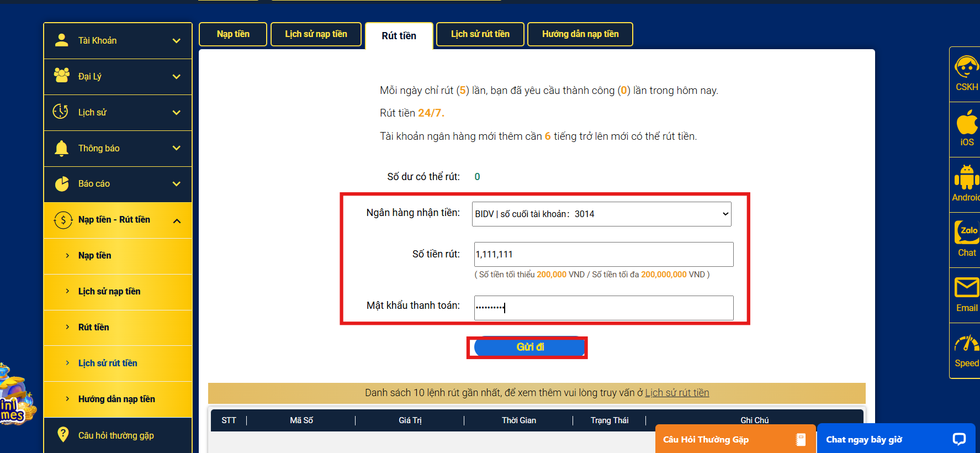Image resolution: width=980 pixels, height=453 pixels.
Task: Open the Speed gauge icon
Action: (967, 344)
